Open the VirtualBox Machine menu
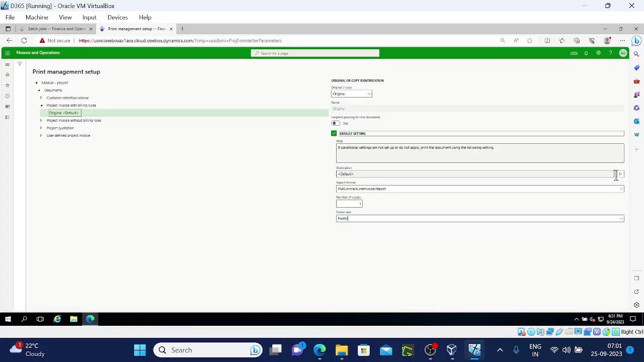 click(x=37, y=17)
